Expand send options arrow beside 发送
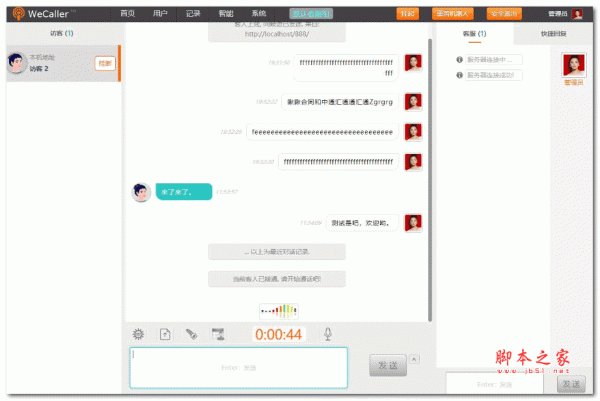Image resolution: width=600 pixels, height=401 pixels. tap(414, 359)
